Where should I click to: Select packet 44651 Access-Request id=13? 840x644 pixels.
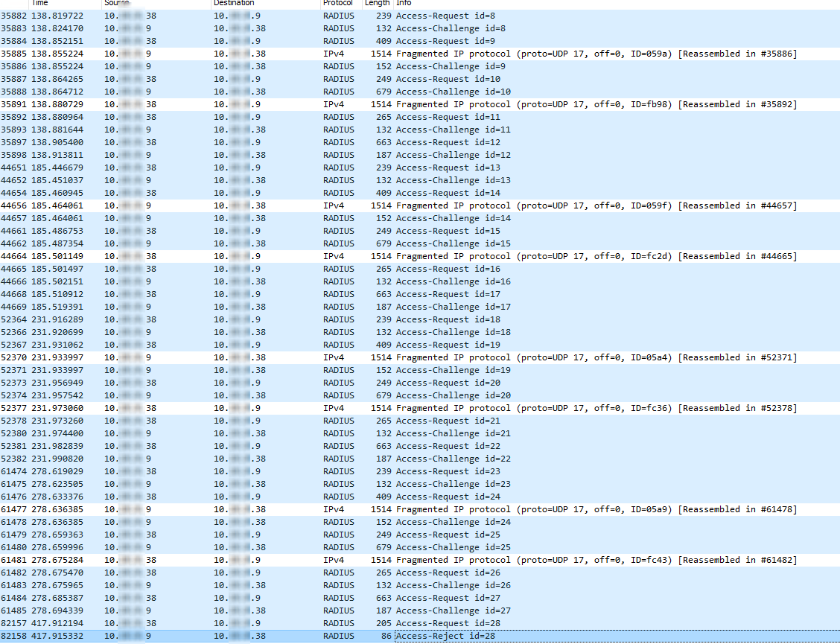click(298, 168)
